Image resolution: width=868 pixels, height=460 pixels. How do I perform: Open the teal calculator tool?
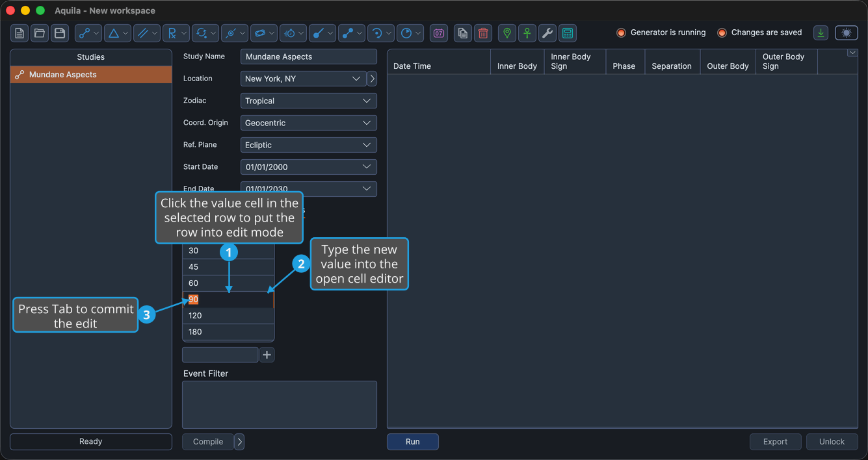(568, 33)
